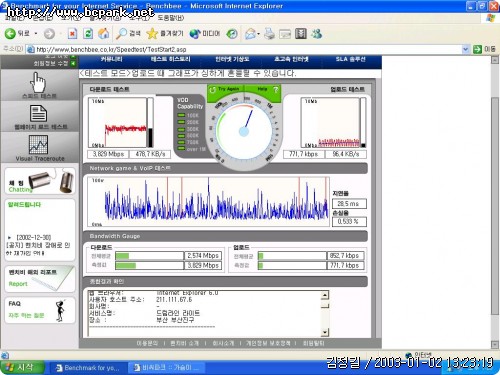Open the 벤치비 Report banner
Screen dimensions: 500x375
tap(40, 279)
